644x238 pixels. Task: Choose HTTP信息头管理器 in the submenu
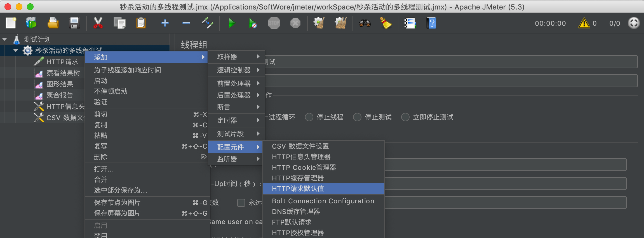tap(324, 157)
